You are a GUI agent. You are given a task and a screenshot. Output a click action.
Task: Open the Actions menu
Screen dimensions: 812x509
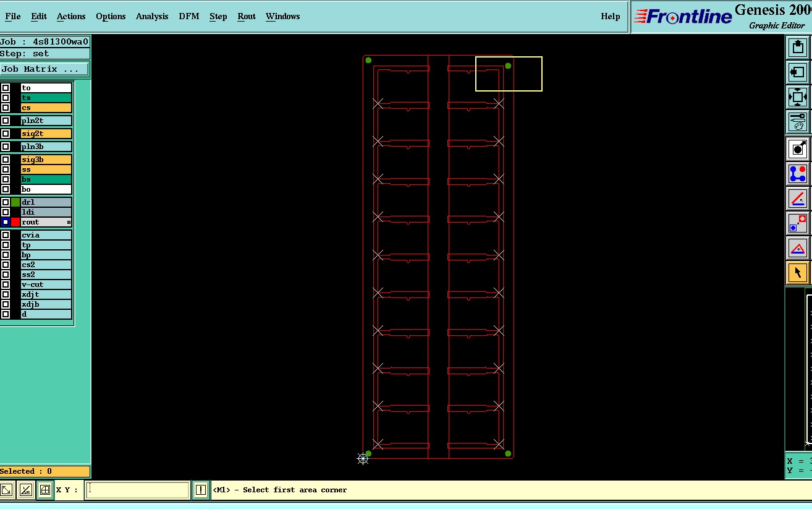(x=71, y=16)
